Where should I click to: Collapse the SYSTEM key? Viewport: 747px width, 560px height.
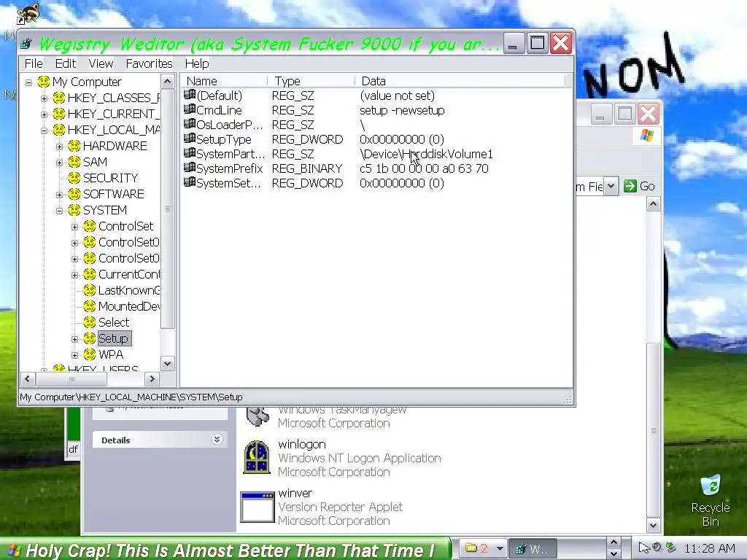60,211
